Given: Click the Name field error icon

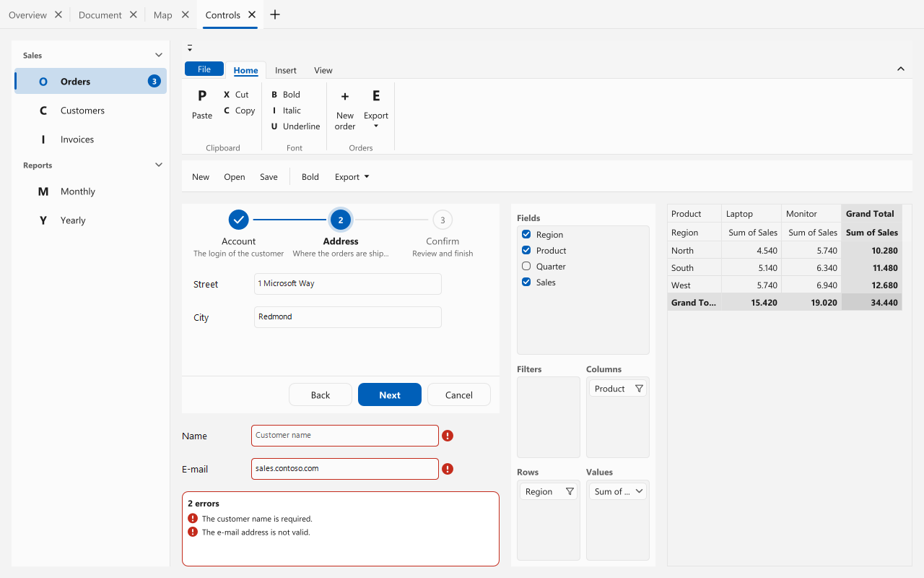Looking at the screenshot, I should tap(448, 436).
